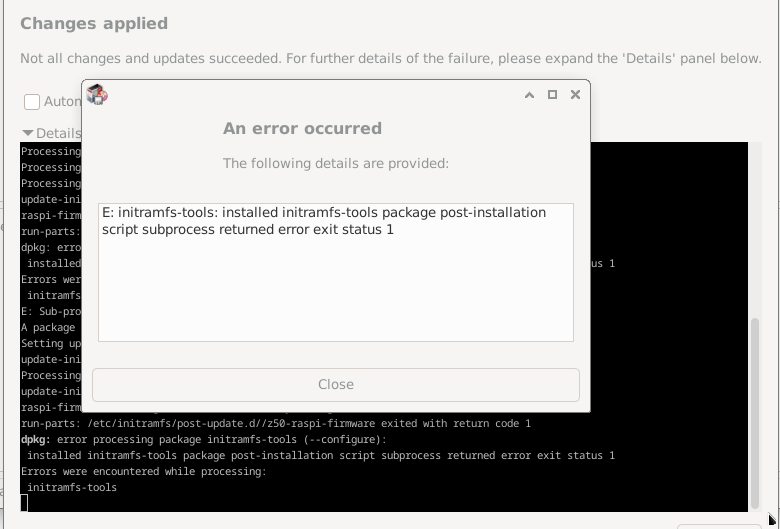Click the 'installed initramfs-tools package' terminal line
Image resolution: width=780 pixels, height=529 pixels.
click(x=320, y=455)
